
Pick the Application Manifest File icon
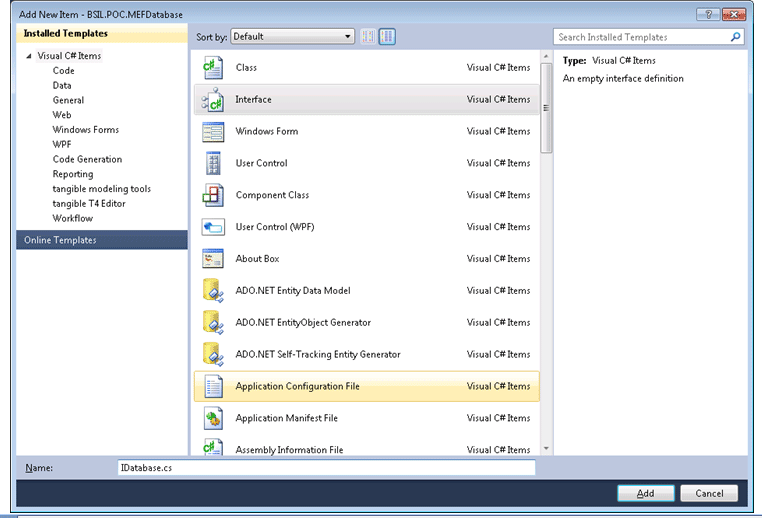[x=213, y=418]
